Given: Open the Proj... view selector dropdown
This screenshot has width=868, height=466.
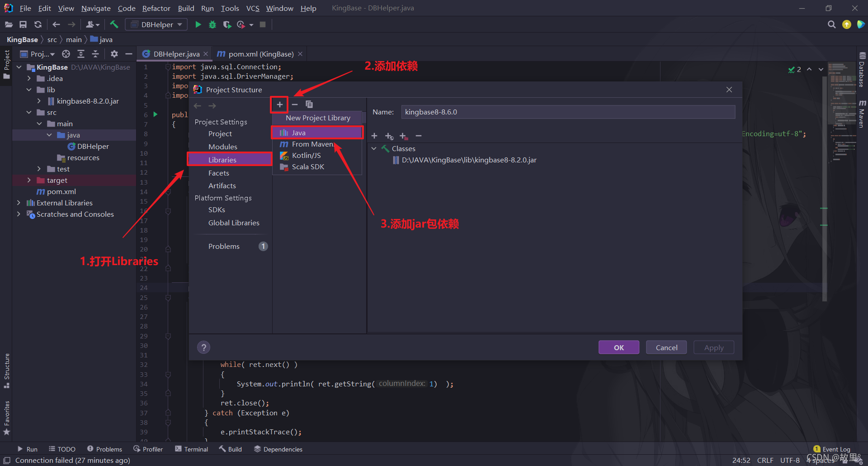Looking at the screenshot, I should (x=38, y=54).
